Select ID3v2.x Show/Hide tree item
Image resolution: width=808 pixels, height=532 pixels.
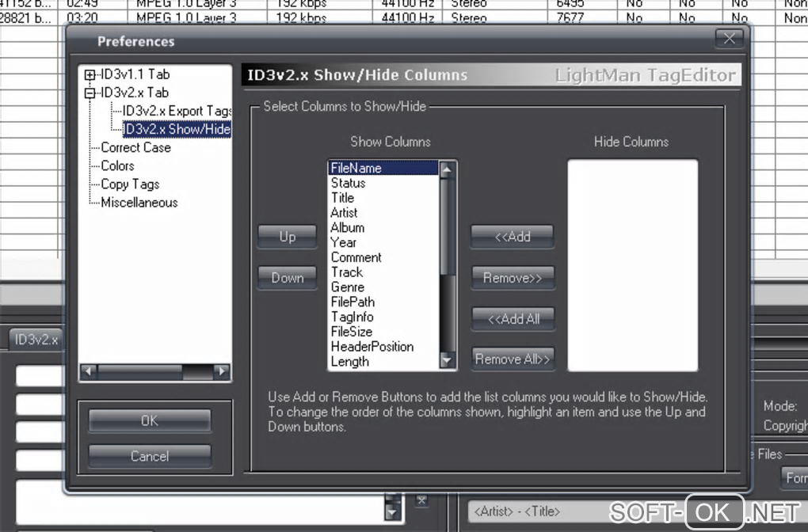pos(177,129)
